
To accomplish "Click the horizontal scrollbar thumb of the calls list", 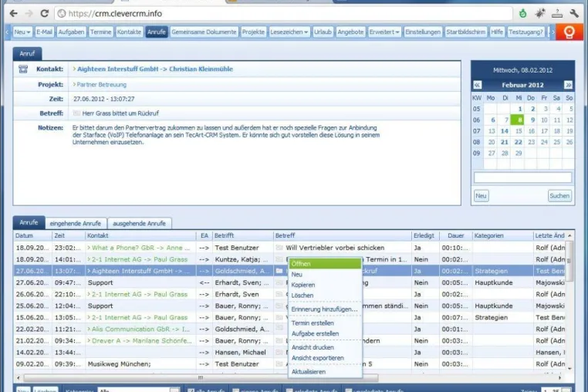I will tap(201, 378).
